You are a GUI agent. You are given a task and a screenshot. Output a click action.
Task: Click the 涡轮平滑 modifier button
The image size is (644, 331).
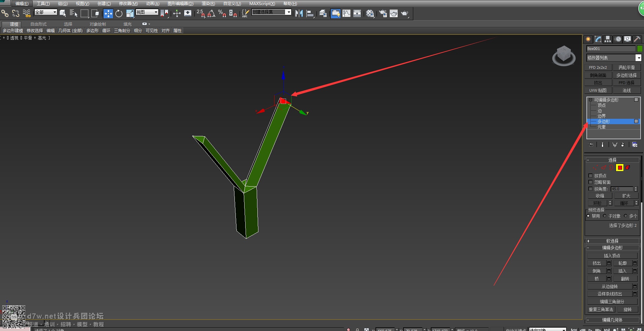coord(626,67)
